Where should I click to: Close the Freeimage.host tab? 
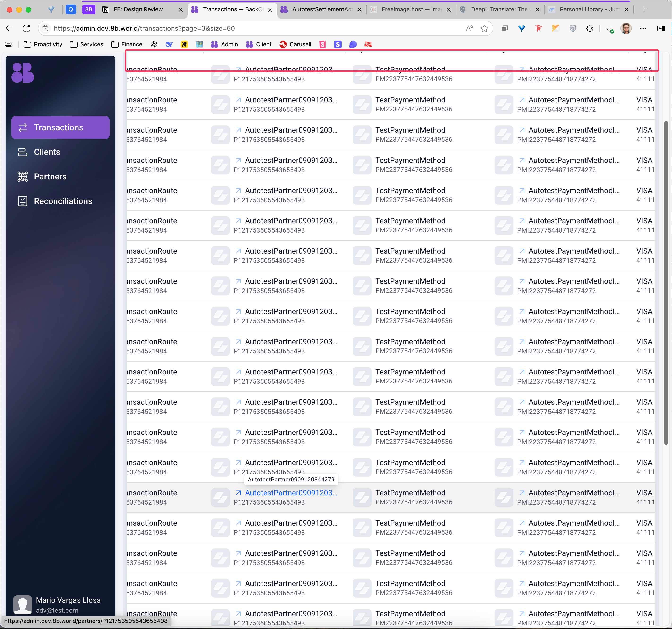coord(448,10)
